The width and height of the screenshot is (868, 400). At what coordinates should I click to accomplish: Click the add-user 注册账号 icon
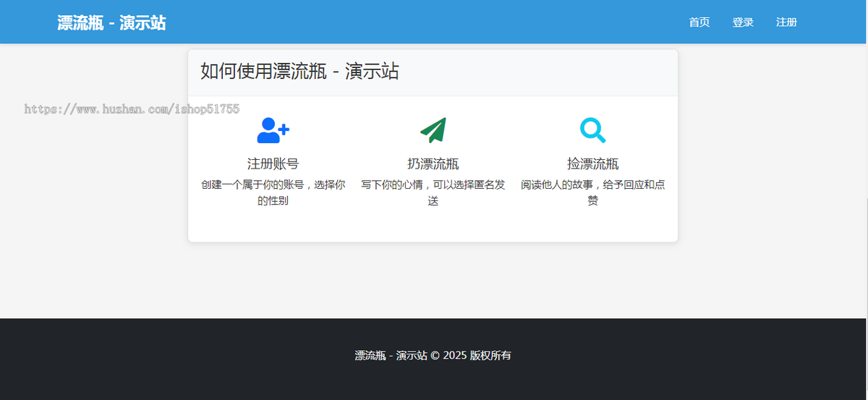pyautogui.click(x=273, y=130)
